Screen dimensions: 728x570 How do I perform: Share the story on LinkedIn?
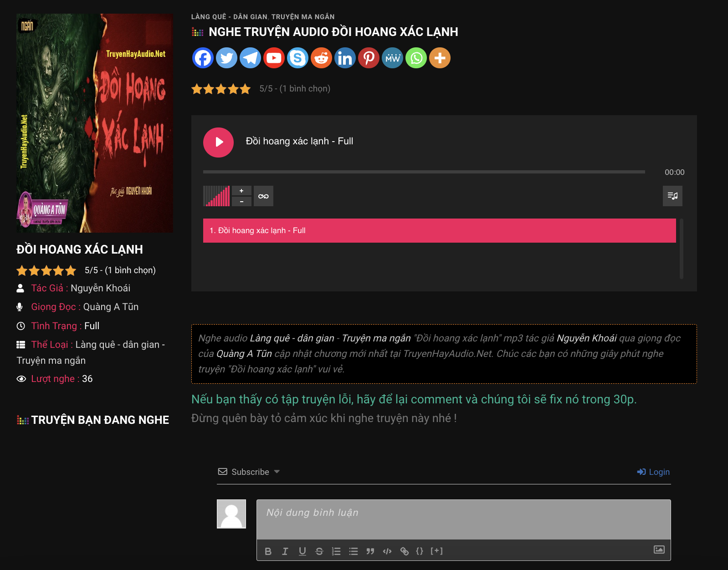click(345, 58)
